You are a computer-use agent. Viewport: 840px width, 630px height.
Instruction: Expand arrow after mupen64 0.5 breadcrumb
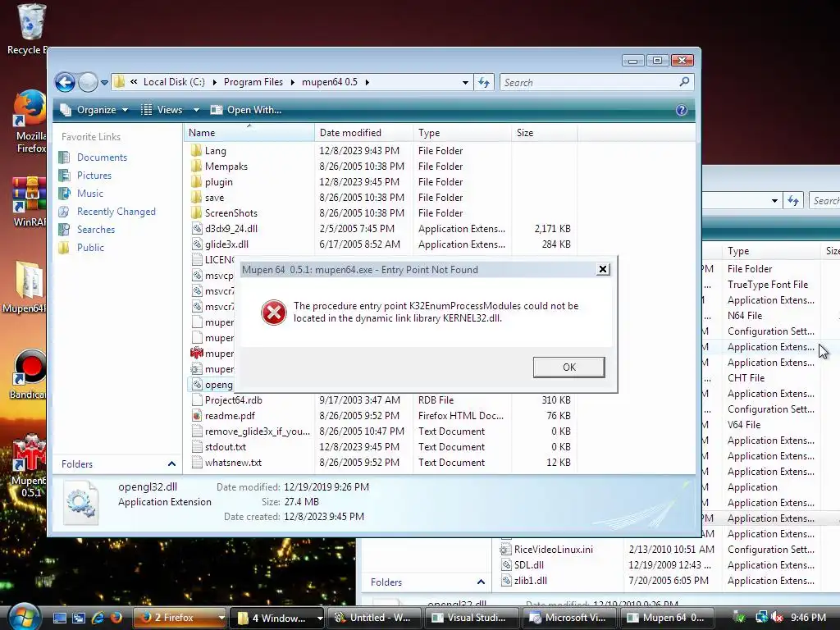pos(367,82)
